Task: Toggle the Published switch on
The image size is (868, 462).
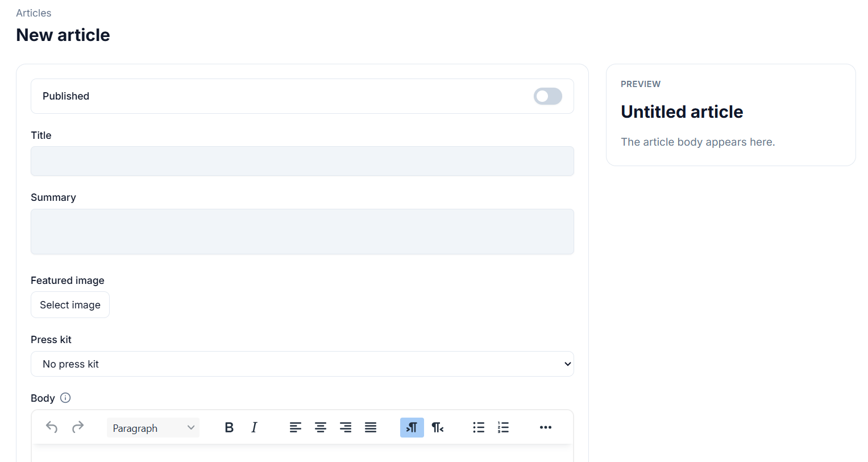Action: click(x=548, y=96)
